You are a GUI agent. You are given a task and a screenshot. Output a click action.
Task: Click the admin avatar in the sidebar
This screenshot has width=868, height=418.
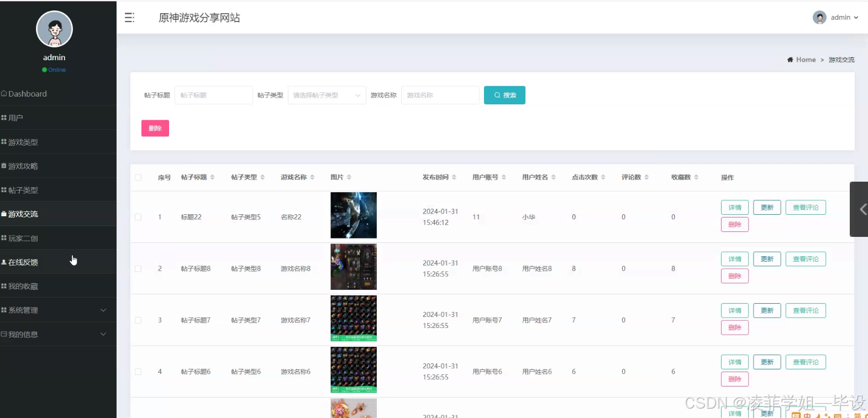point(54,29)
